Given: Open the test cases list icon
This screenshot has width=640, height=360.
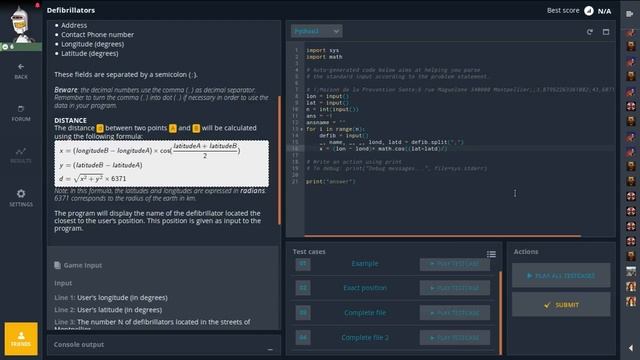Looking at the screenshot, I should click(491, 254).
